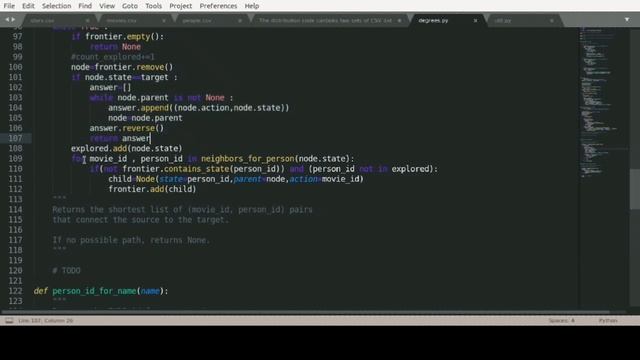Click 'child=Node(' on line 111
Viewport: 640px width, 360px height.
pos(133,179)
